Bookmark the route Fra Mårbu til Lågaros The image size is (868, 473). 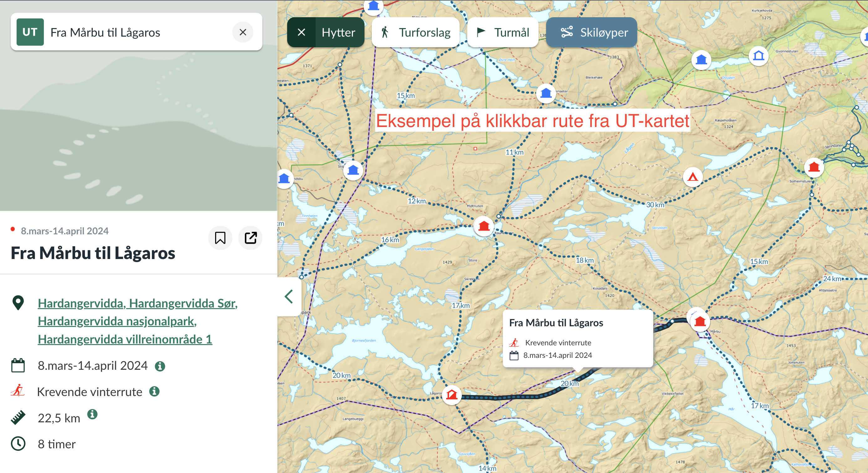220,238
